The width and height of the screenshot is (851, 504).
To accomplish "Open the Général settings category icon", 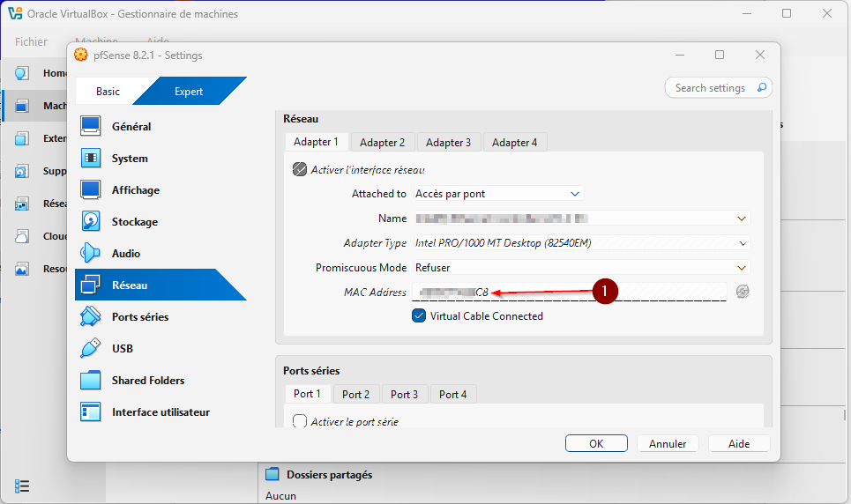I will [x=91, y=127].
